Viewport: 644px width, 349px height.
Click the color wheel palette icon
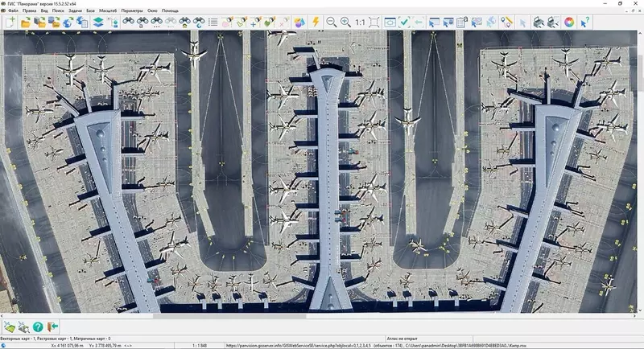569,23
